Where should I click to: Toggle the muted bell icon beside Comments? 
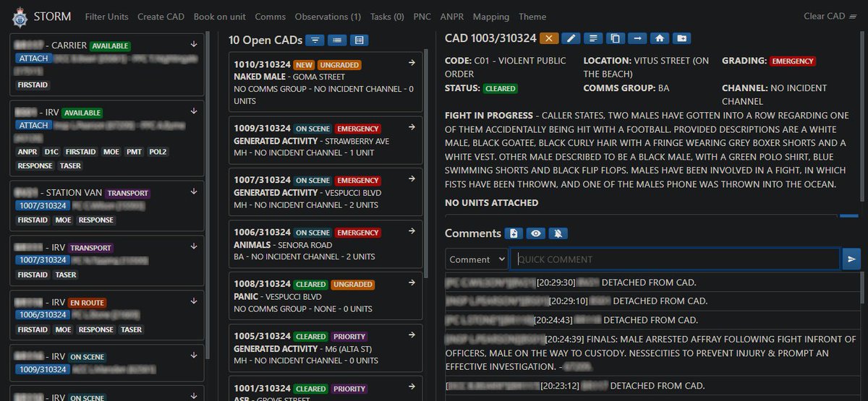pyautogui.click(x=558, y=233)
